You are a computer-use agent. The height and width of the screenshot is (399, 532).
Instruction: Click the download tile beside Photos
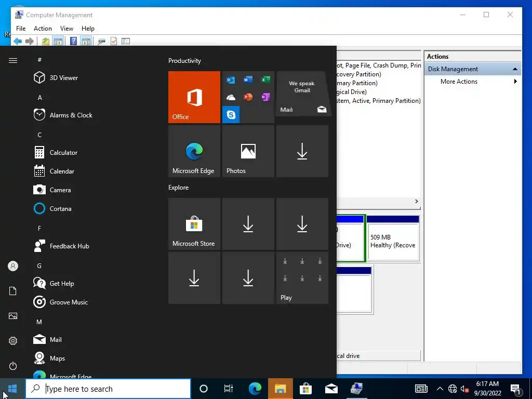point(302,151)
